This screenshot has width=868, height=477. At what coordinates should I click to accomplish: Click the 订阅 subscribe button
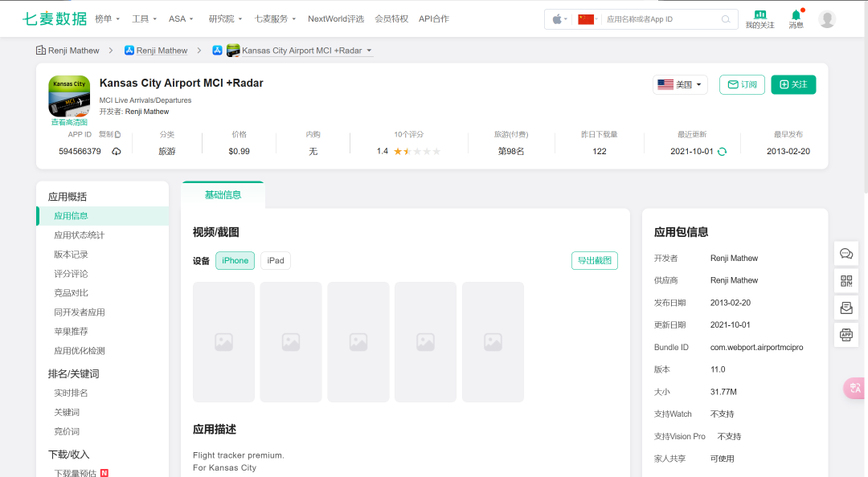[742, 84]
